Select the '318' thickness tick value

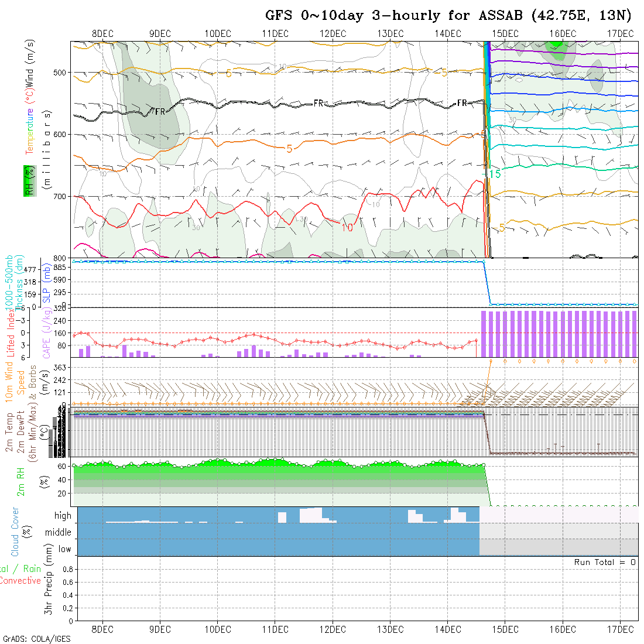(30, 282)
